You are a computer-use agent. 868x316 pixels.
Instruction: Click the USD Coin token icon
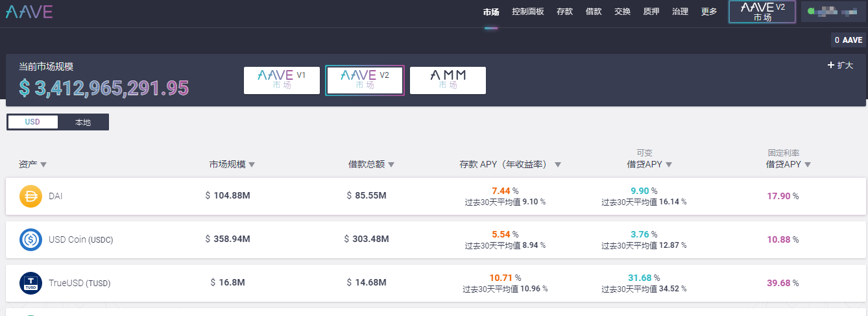(30, 239)
